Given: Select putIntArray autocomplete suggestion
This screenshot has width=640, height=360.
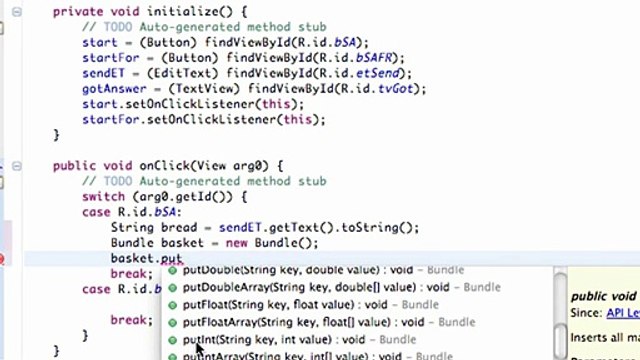Looking at the screenshot, I should pos(318,356).
